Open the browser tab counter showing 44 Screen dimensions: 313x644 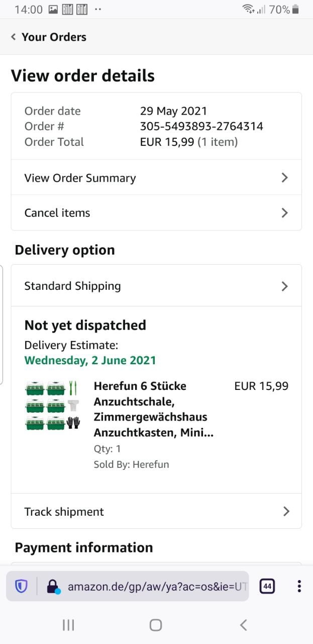[267, 586]
